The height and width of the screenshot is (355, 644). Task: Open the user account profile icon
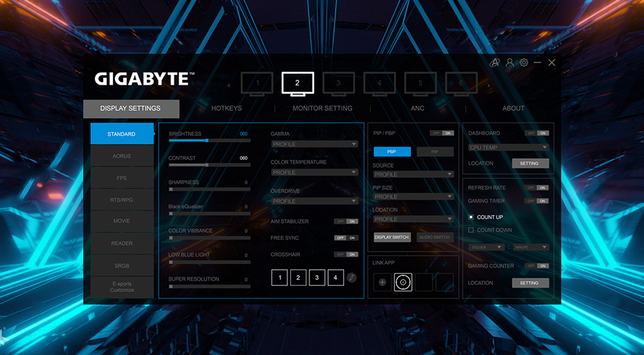(510, 62)
